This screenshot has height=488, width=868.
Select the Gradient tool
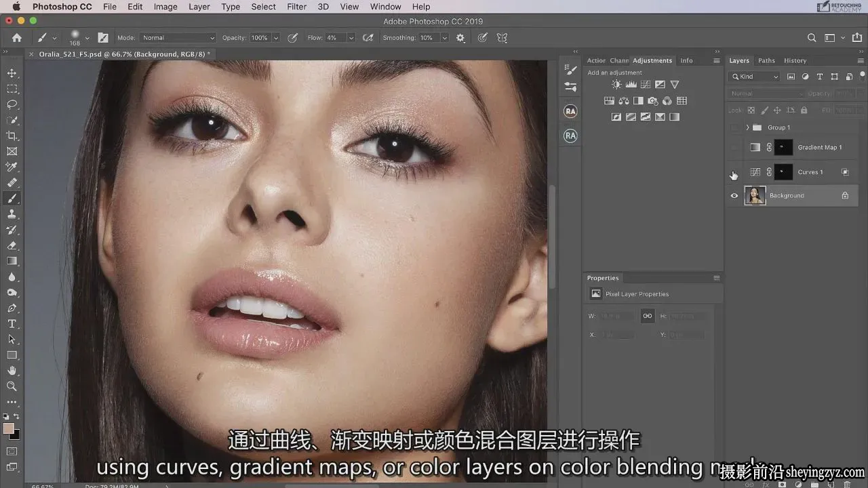click(12, 261)
